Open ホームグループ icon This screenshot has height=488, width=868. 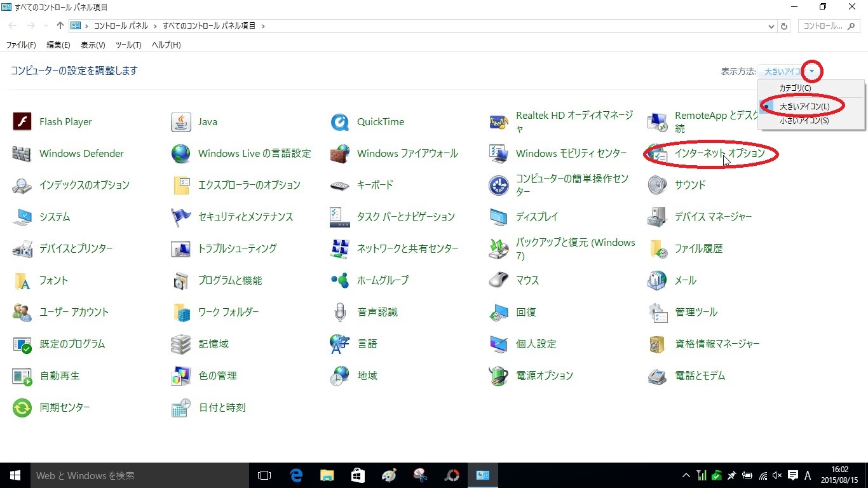point(340,280)
